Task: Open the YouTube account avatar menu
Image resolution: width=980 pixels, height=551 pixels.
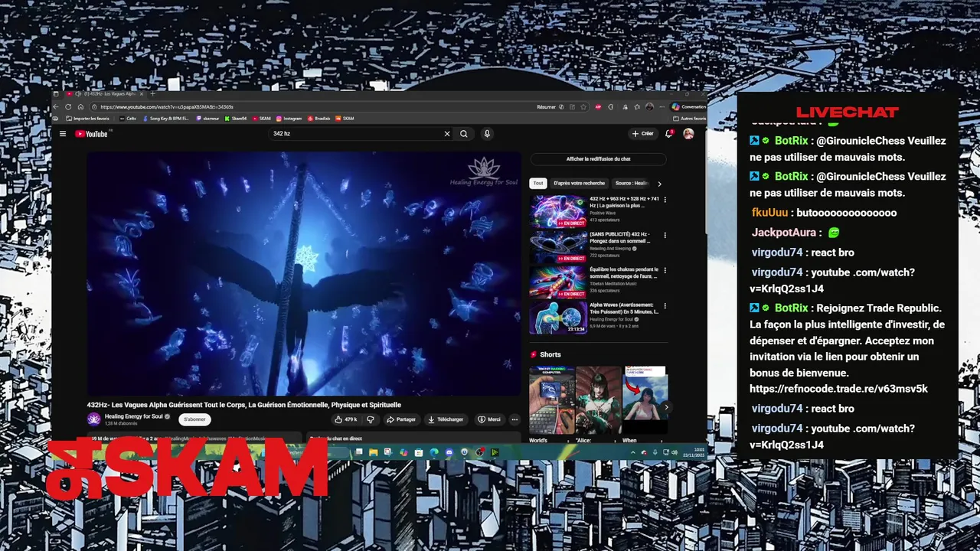Action: 688,133
